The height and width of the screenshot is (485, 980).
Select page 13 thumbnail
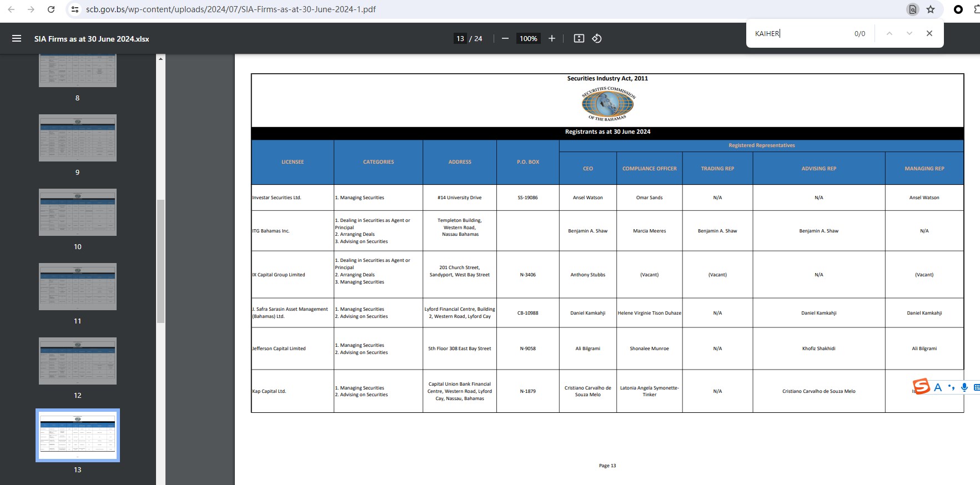click(x=78, y=435)
